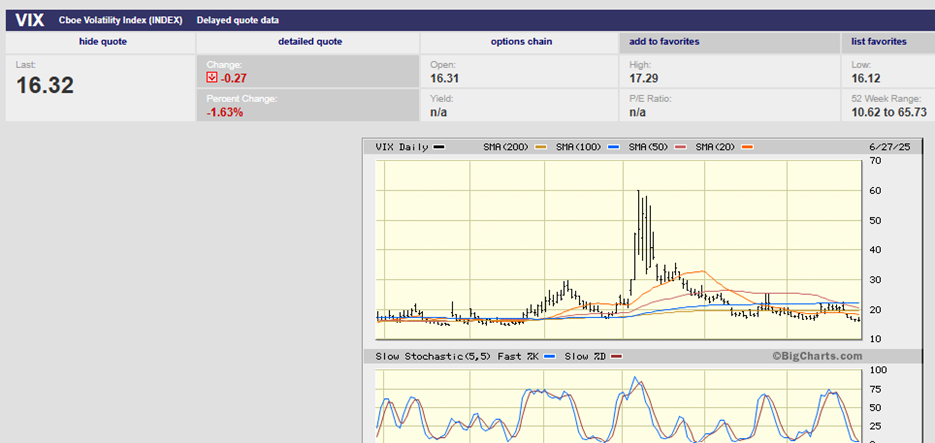This screenshot has width=935, height=443.
Task: Click the slow stochastic indicator chart
Action: 618,407
